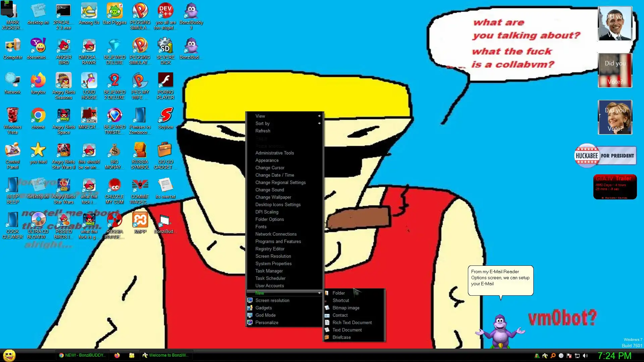The width and height of the screenshot is (644, 362).
Task: Select Task Manager in context menu
Action: 269,271
